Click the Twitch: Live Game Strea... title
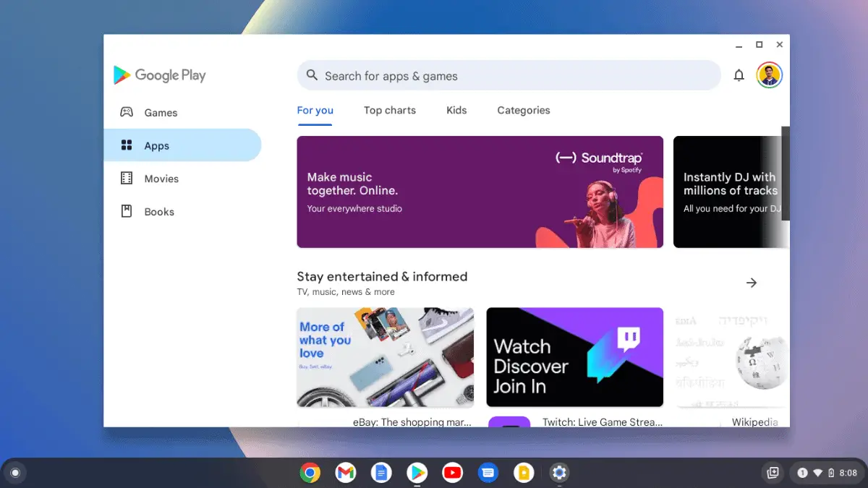Image resolution: width=868 pixels, height=488 pixels. coord(603,421)
